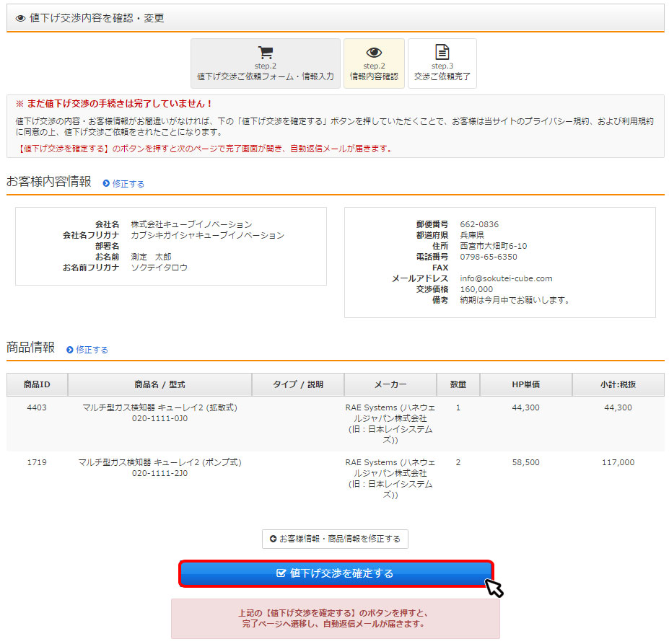Image resolution: width=669 pixels, height=644 pixels.
Task: Click the back arrow icon on the 修正する button
Action: pos(273,539)
